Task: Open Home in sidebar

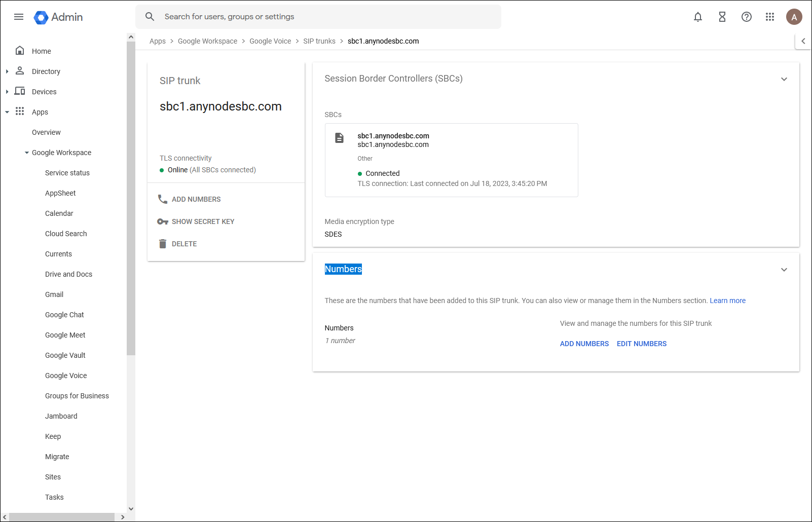Action: pyautogui.click(x=42, y=51)
